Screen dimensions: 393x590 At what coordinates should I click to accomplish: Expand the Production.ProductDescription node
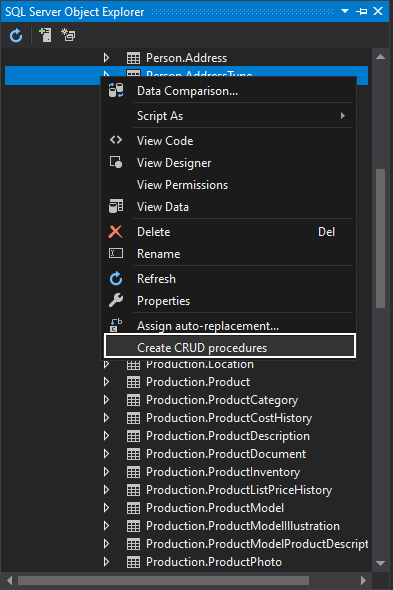(x=107, y=436)
